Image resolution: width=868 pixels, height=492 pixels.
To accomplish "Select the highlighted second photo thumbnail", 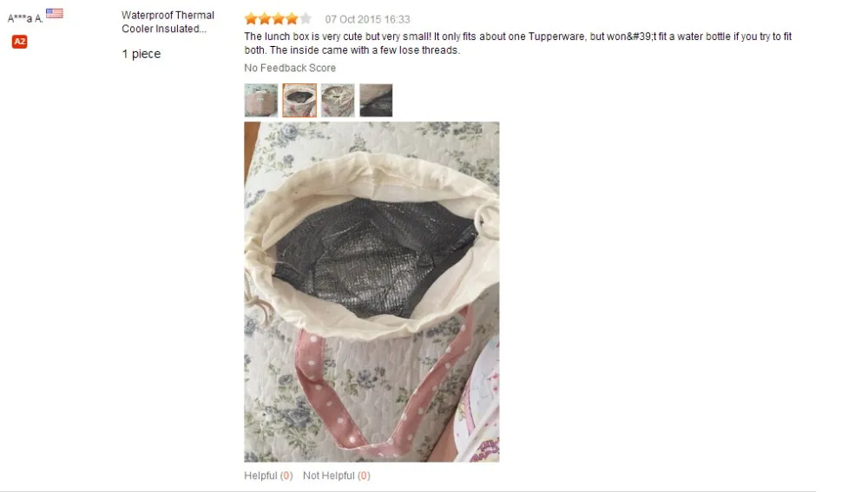I will click(299, 100).
